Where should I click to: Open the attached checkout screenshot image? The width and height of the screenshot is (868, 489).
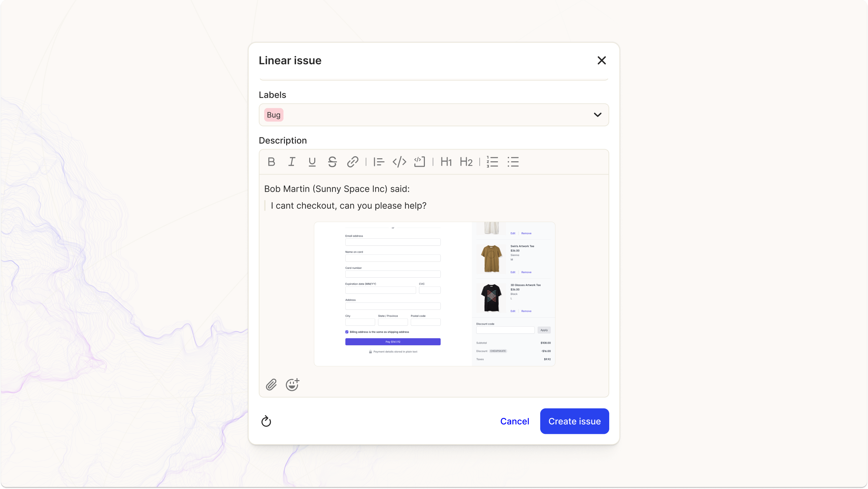434,294
